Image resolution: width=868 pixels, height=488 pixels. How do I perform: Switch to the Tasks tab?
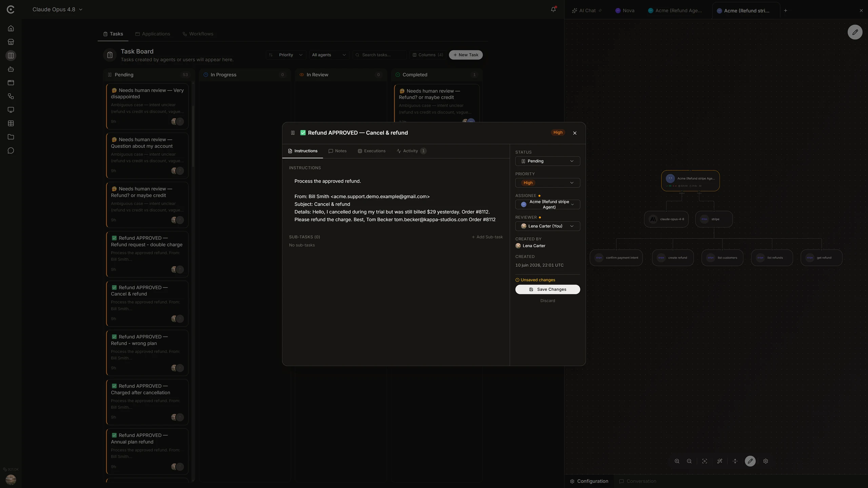pos(113,34)
